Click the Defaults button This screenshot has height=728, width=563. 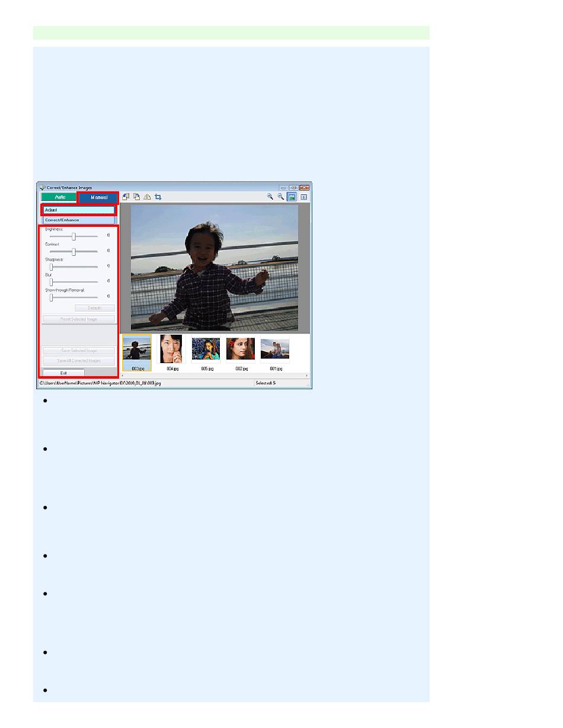[x=95, y=308]
